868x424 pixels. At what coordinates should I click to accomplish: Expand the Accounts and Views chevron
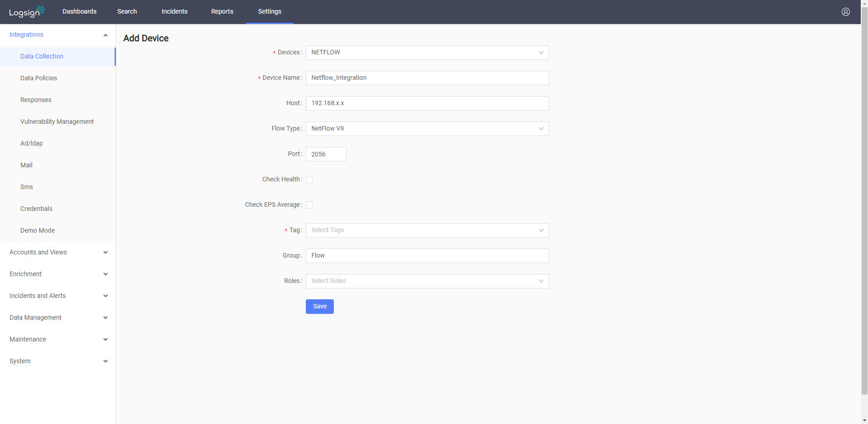click(105, 252)
